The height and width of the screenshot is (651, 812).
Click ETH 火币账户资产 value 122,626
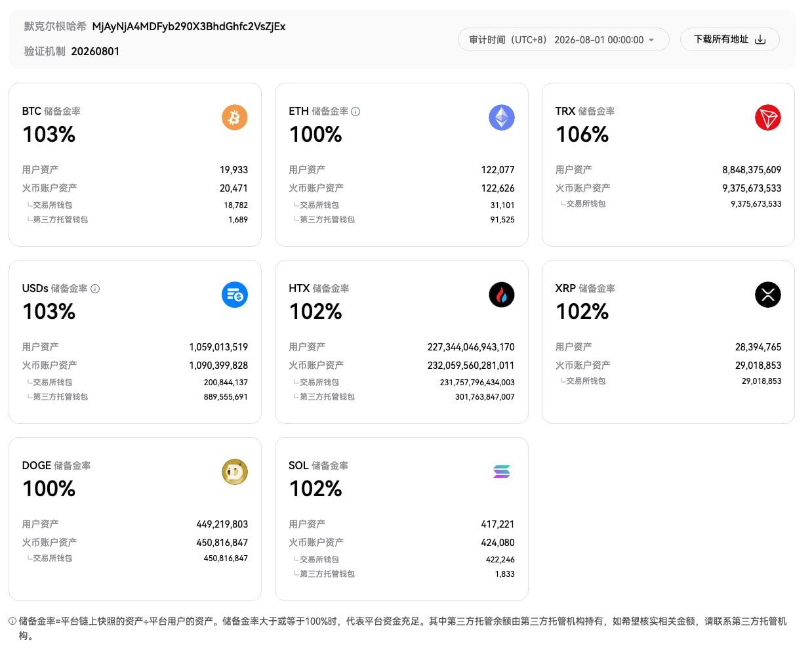coord(498,188)
